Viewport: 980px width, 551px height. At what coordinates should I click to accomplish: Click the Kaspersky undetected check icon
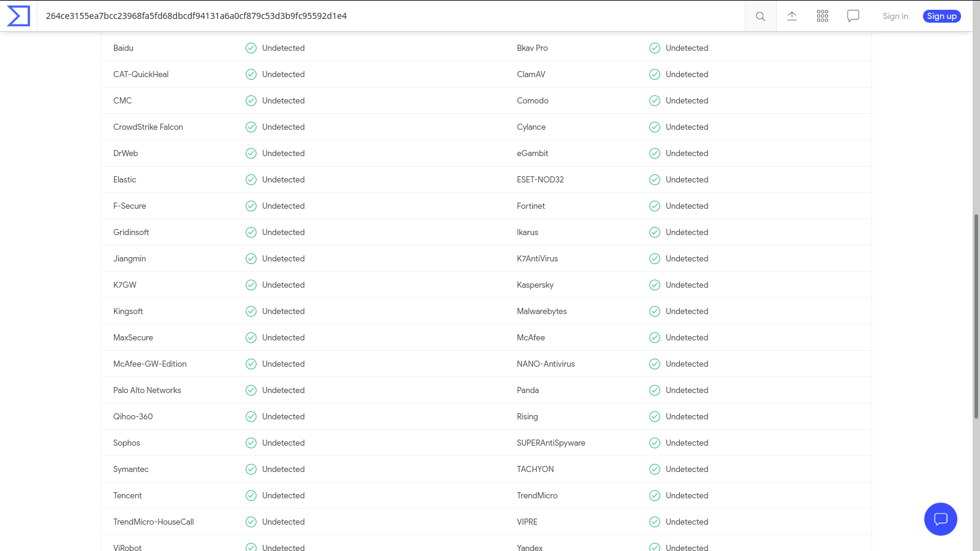click(654, 285)
